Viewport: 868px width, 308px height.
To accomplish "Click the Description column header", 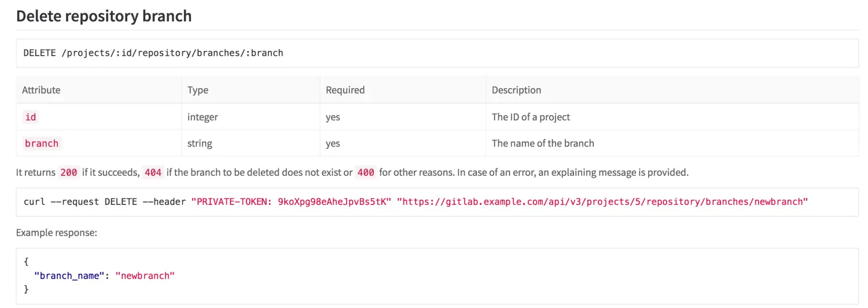I will 516,90.
